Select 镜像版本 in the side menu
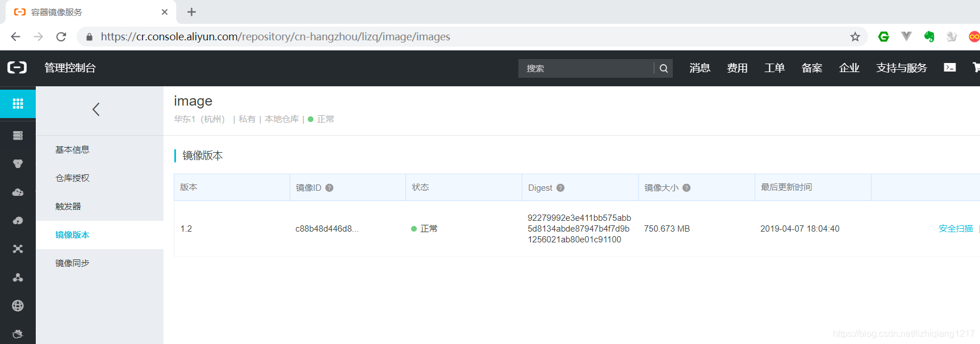This screenshot has height=344, width=980. pyautogui.click(x=72, y=235)
